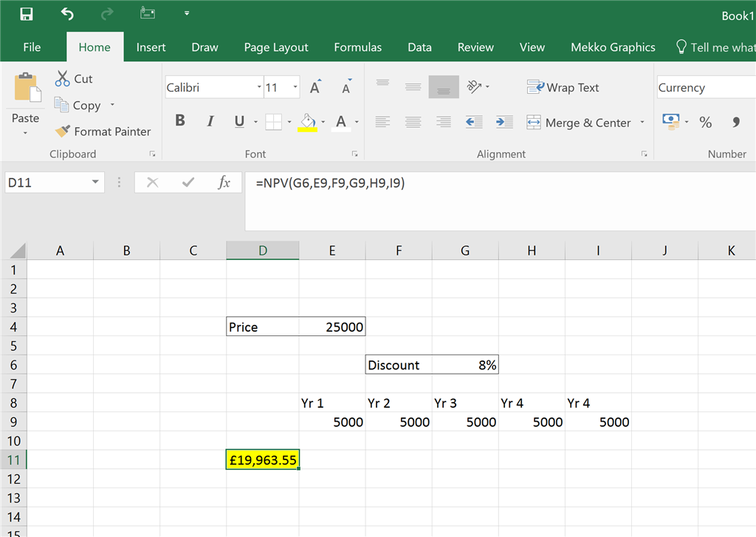Switch to the Insert tab
The height and width of the screenshot is (537, 756).
(151, 47)
